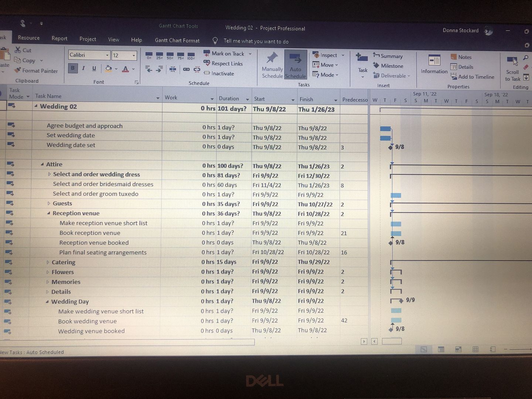Screen dimensions: 532x399
Task: Click the Tell me what you want to do box
Action: 256,41
